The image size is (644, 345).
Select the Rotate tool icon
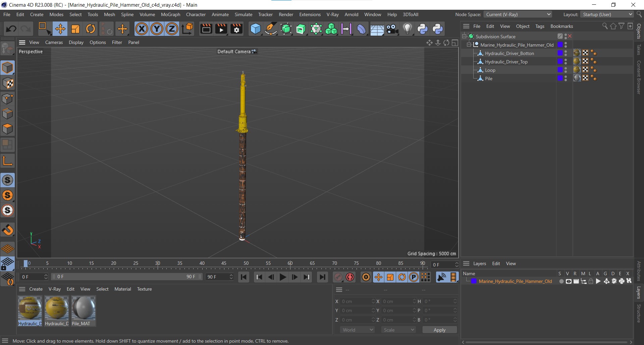coord(91,29)
